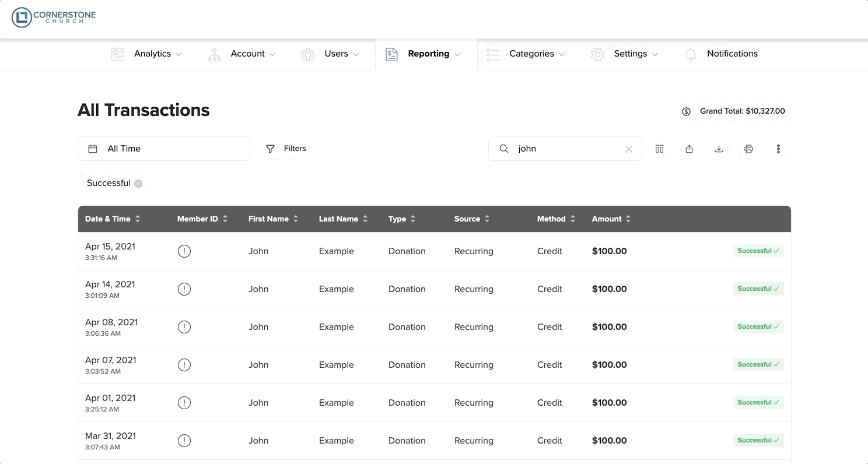This screenshot has height=464, width=868.
Task: Sort by Amount column
Action: [x=611, y=219]
